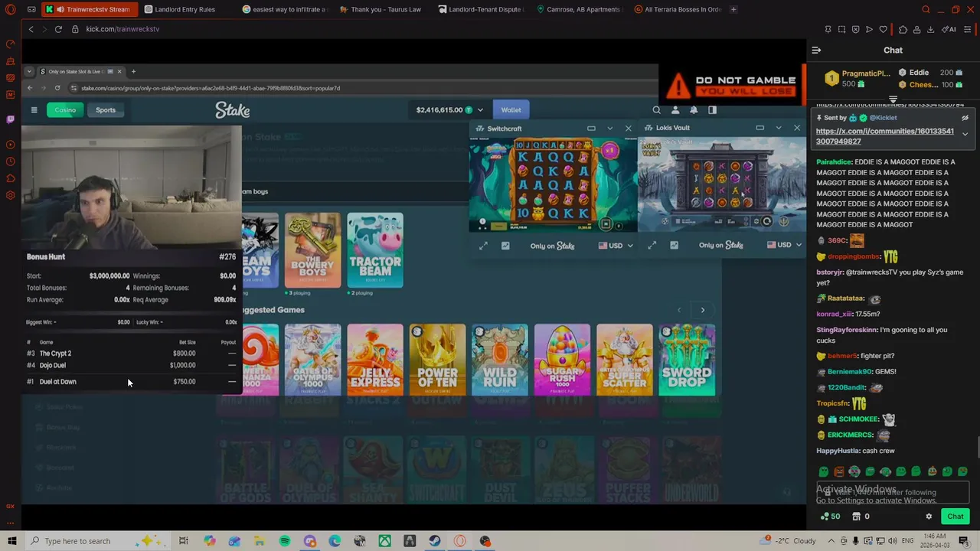Open the inner browser tab list dropdown
Viewport: 980px width, 551px height.
29,71
